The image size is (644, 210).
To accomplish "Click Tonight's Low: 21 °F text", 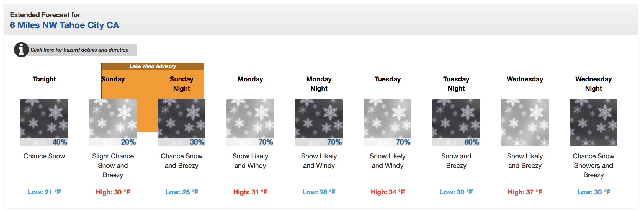I will (x=44, y=192).
